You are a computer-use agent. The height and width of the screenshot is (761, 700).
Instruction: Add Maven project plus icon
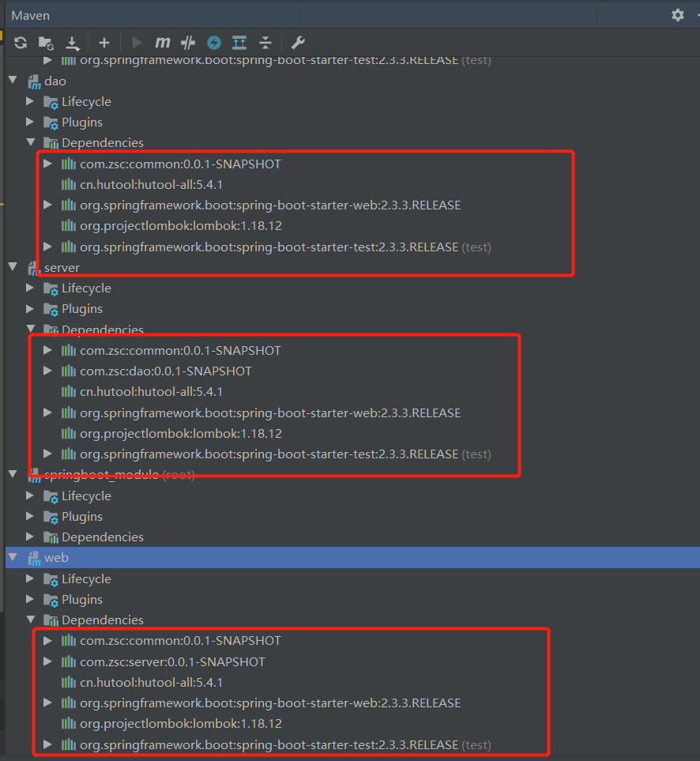click(103, 43)
